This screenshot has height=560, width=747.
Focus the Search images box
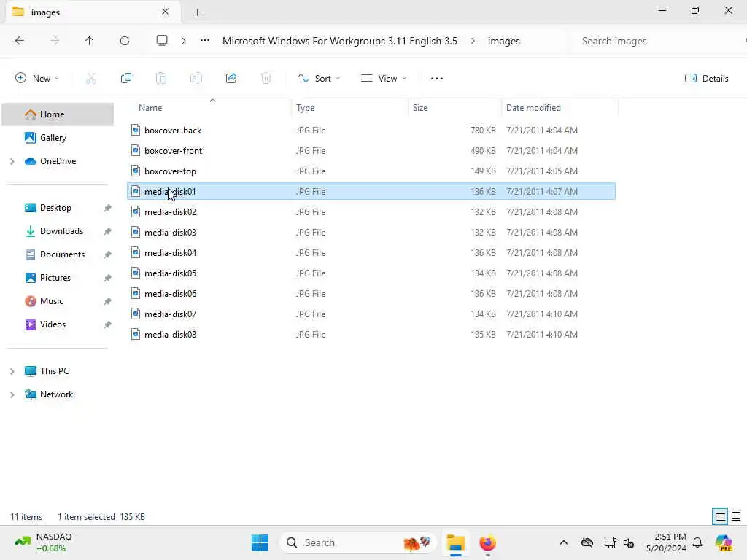[x=657, y=41]
